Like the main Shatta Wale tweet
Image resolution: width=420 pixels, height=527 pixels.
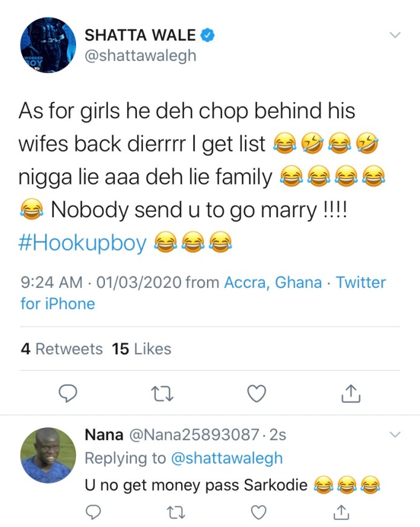[257, 394]
